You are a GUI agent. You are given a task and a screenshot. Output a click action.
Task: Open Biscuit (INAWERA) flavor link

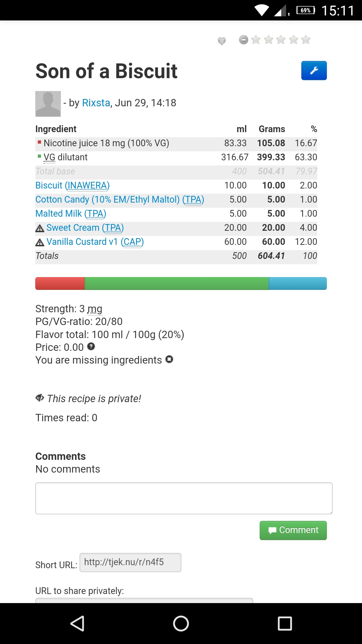coord(72,185)
